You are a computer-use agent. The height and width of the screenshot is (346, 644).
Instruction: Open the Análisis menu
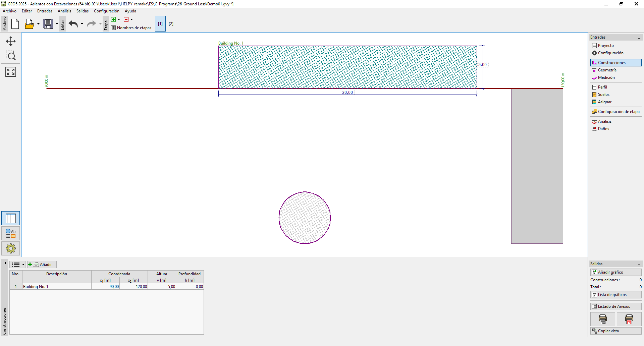pos(64,11)
